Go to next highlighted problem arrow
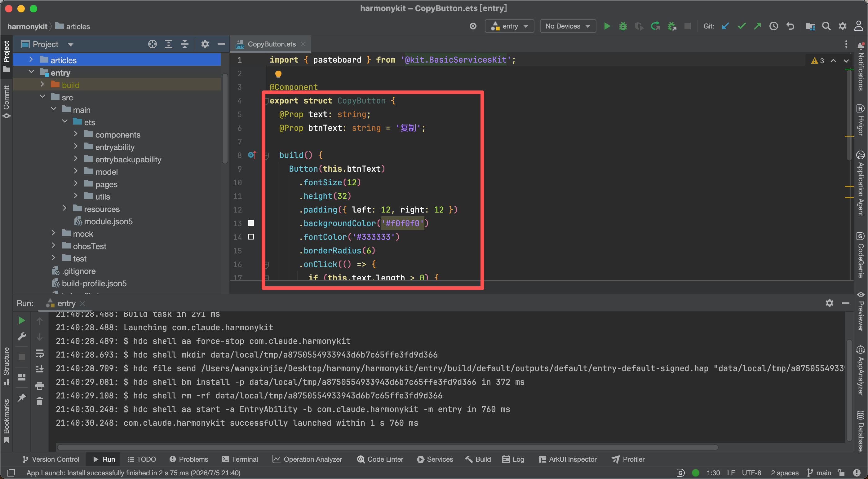Viewport: 868px width, 479px height. 846,61
